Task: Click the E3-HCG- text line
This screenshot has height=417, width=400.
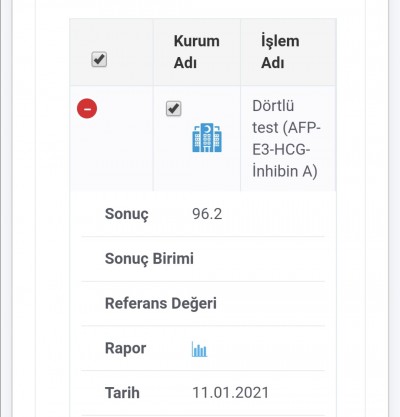Action: click(281, 150)
